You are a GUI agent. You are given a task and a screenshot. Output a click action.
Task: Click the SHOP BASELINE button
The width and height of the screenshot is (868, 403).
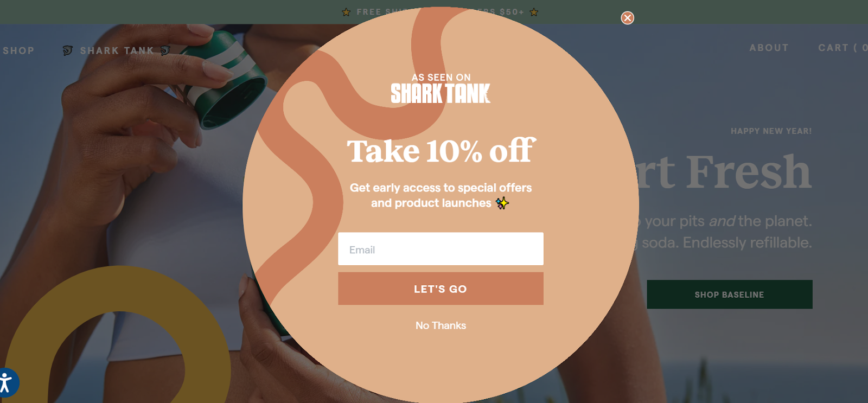tap(730, 295)
